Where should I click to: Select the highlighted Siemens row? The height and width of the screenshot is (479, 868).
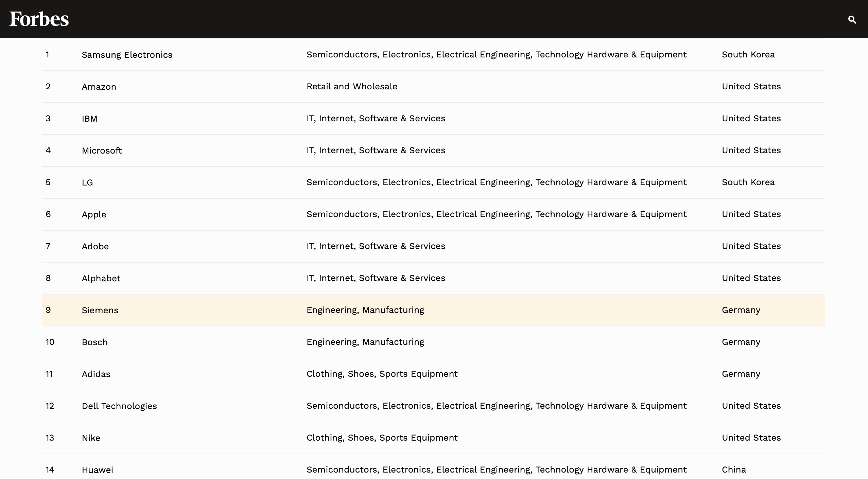click(100, 310)
